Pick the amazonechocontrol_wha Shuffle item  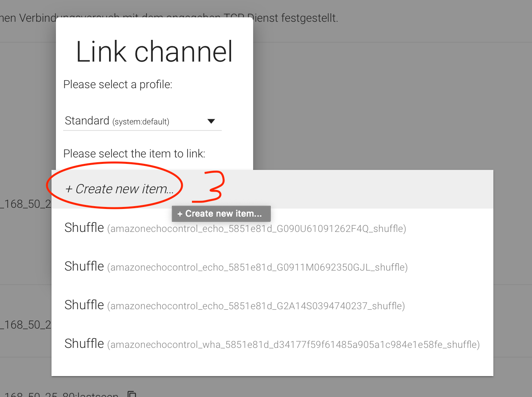pos(272,344)
